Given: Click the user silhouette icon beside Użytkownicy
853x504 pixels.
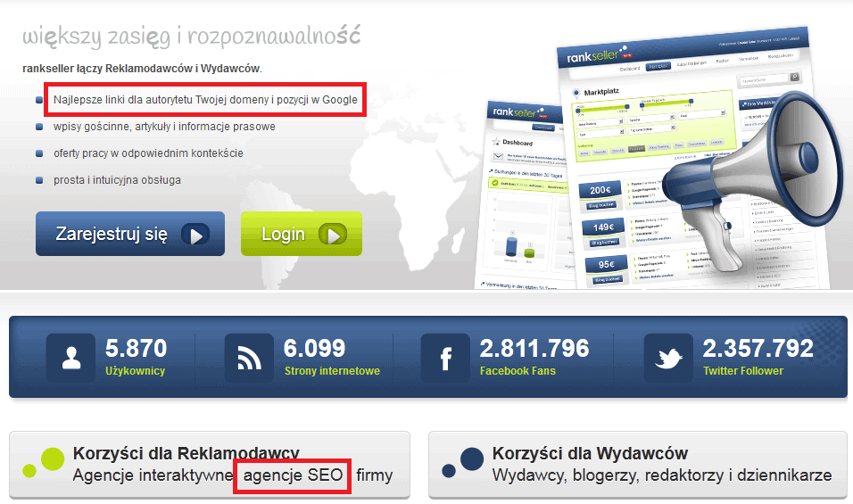Looking at the screenshot, I should (70, 358).
